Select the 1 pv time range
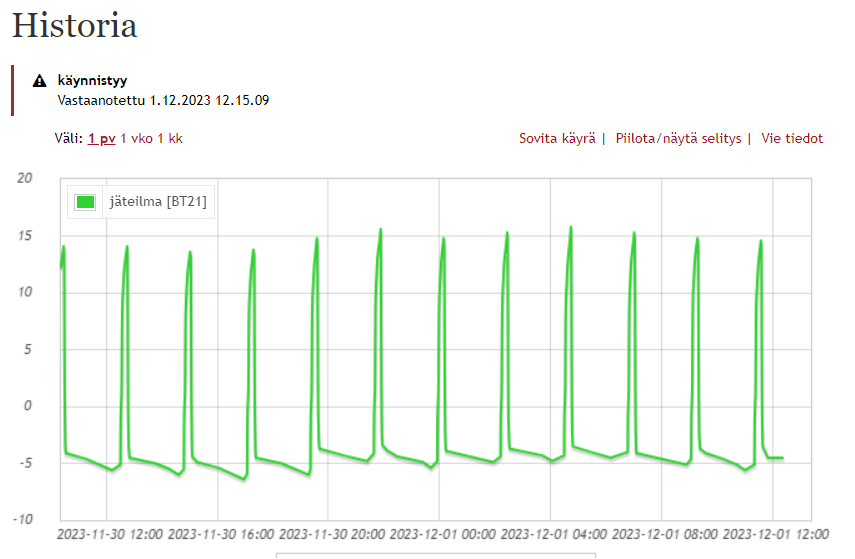This screenshot has height=559, width=855. click(x=101, y=139)
